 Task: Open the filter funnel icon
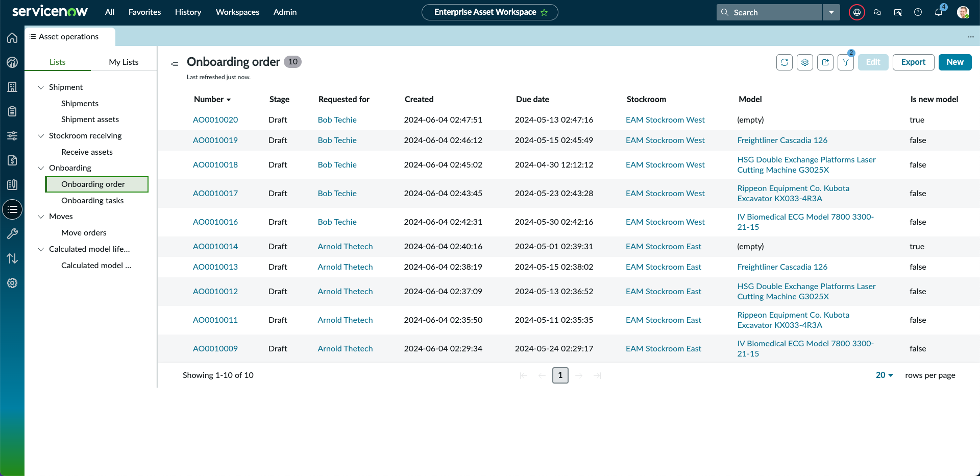tap(846, 62)
